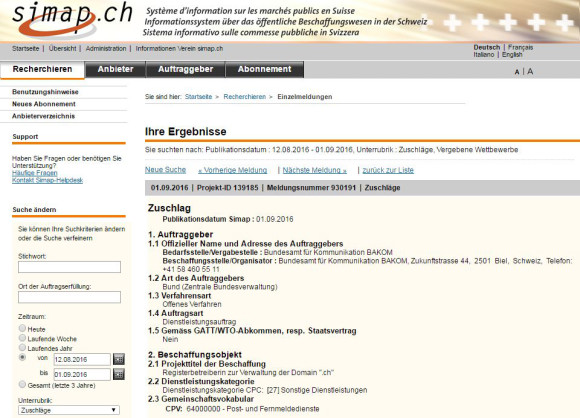The image size is (580, 418).
Task: Open the Recherchieren tab
Action: pos(43,69)
